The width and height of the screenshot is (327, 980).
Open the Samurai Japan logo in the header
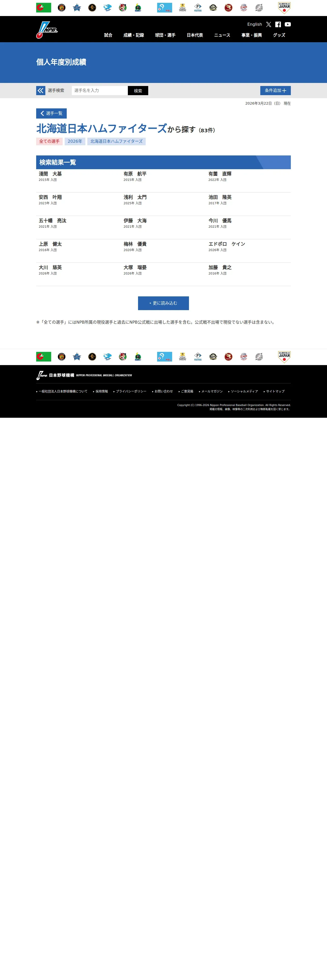tap(284, 8)
